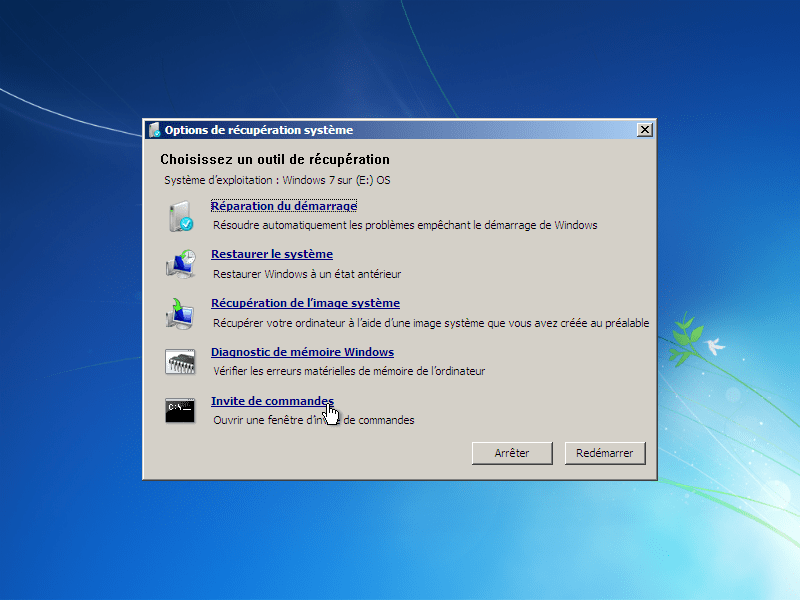Click the system image recovery icon
Image resolution: width=800 pixels, height=600 pixels.
pos(180,313)
